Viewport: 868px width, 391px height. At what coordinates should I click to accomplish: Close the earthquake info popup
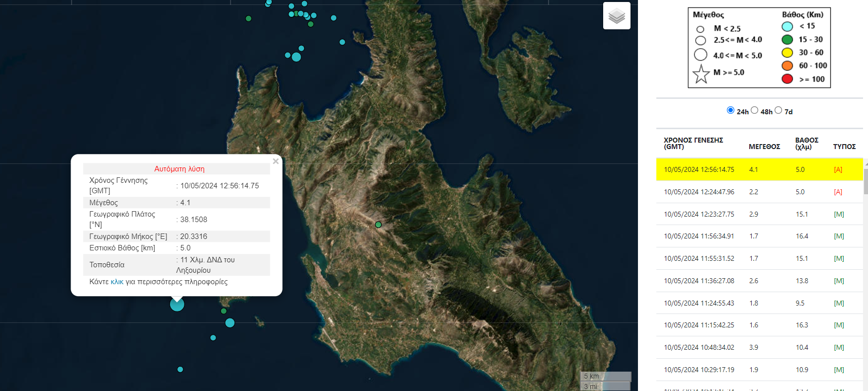tap(276, 161)
